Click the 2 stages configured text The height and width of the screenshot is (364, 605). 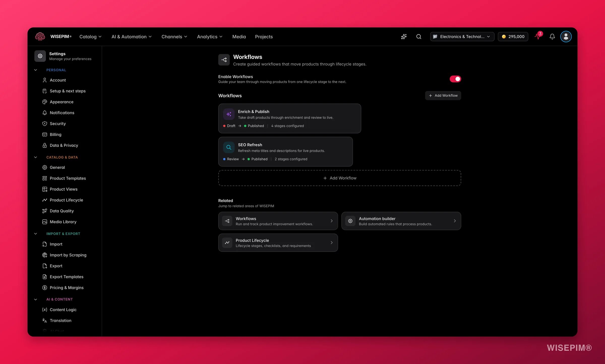[291, 159]
